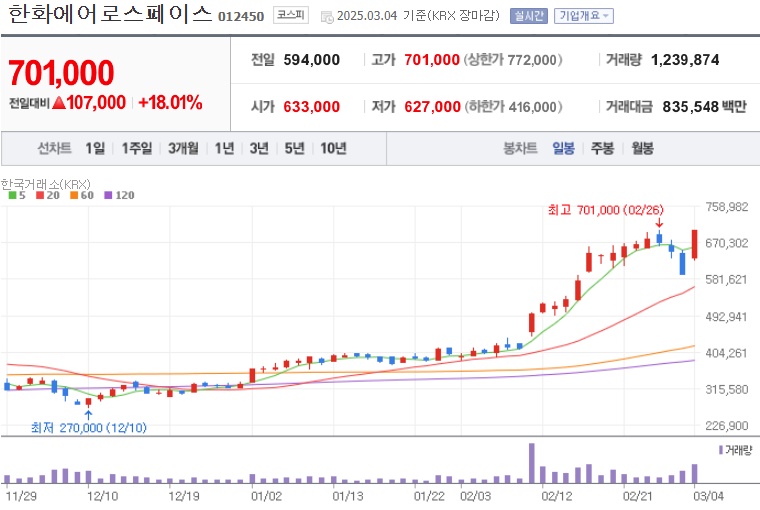Select the 10년 line chart tab

point(333,148)
